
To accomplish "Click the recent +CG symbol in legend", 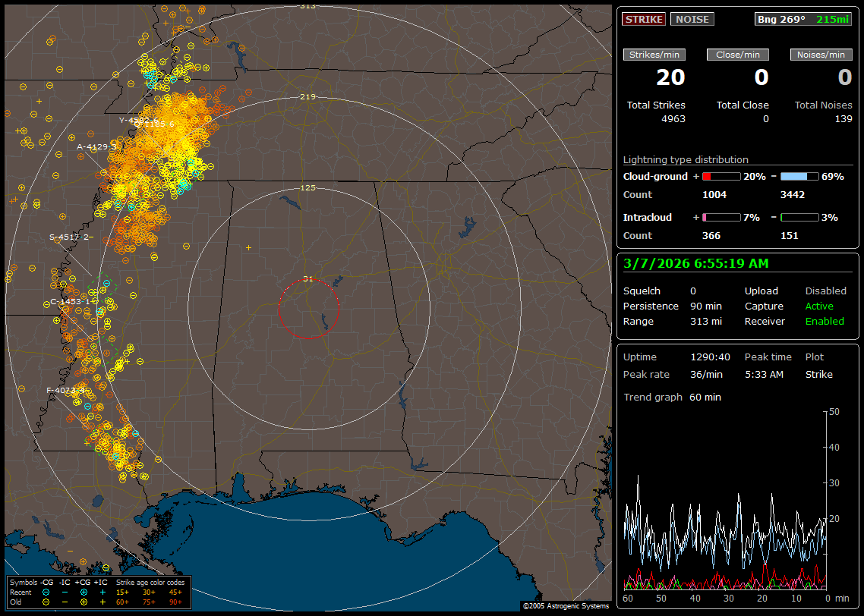I will click(x=84, y=592).
